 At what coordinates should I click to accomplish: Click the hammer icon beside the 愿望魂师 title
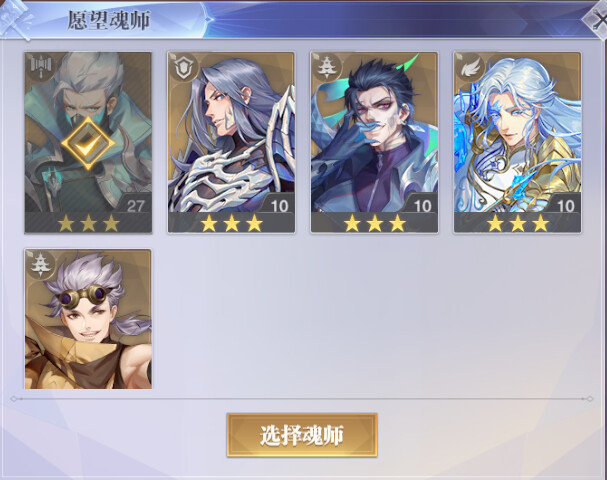(x=16, y=20)
